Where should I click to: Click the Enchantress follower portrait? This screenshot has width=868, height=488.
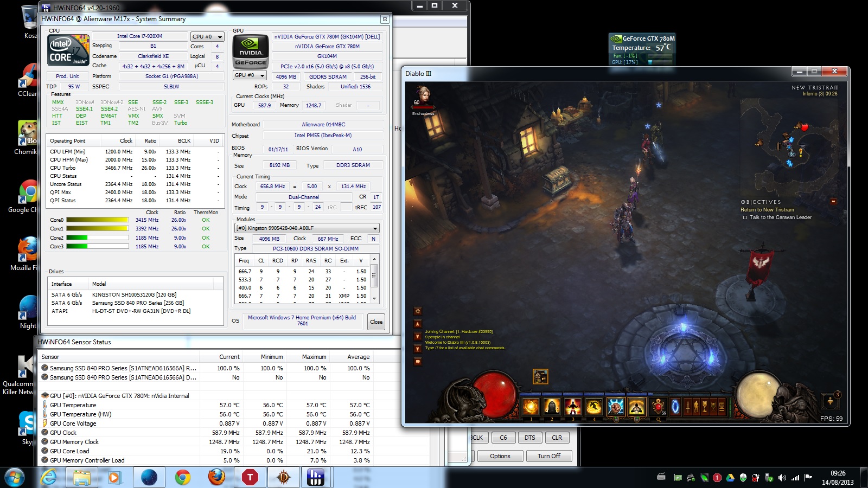[423, 98]
